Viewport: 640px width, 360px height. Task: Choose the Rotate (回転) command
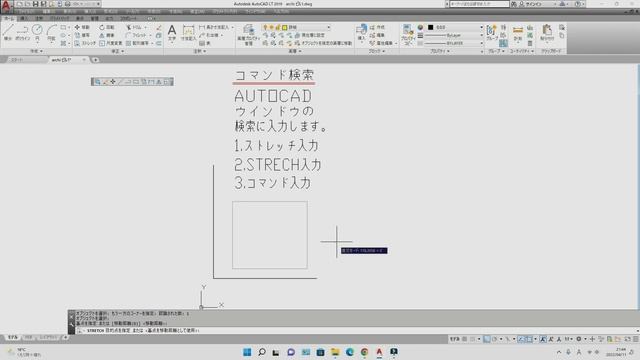point(107,27)
